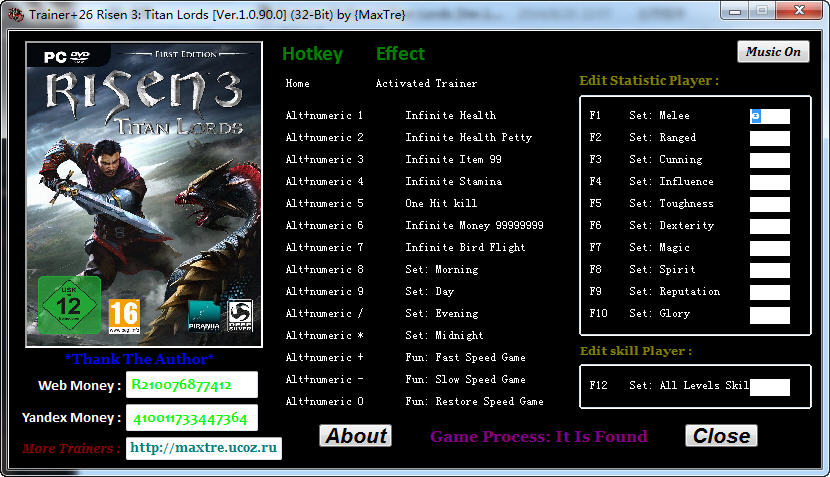The height and width of the screenshot is (477, 830).
Task: Focus the F2 Set Ranged input field
Action: pyautogui.click(x=770, y=138)
